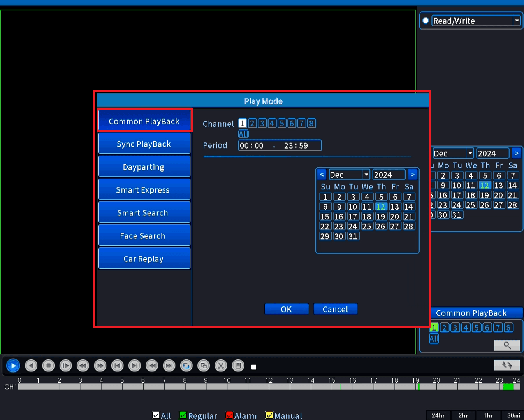Open the Read/Write dropdown
The image size is (524, 420).
517,21
